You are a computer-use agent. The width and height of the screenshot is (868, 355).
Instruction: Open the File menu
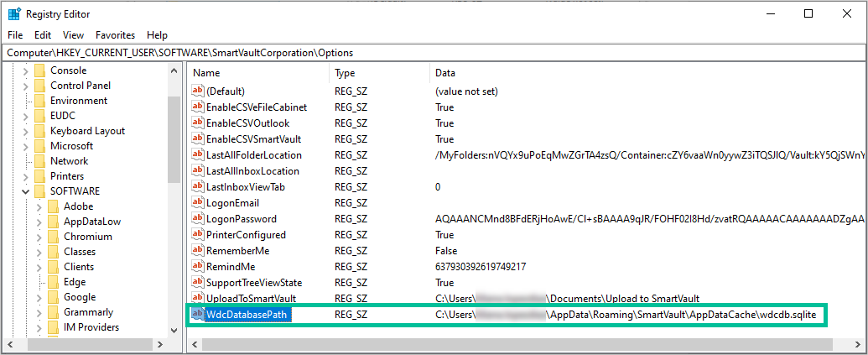coord(15,35)
